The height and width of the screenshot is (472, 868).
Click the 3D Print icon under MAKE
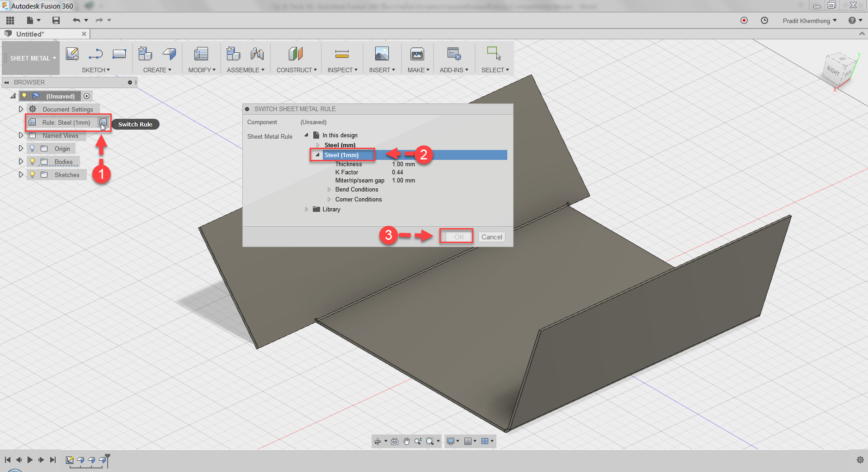[417, 54]
